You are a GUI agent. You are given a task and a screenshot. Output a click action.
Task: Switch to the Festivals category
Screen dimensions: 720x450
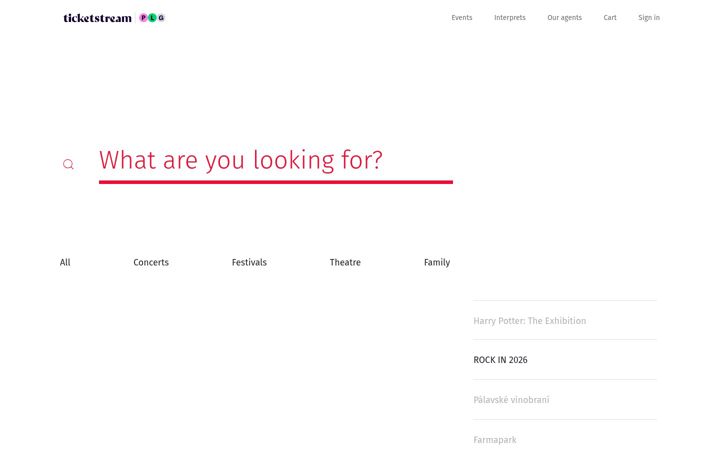[x=249, y=262]
